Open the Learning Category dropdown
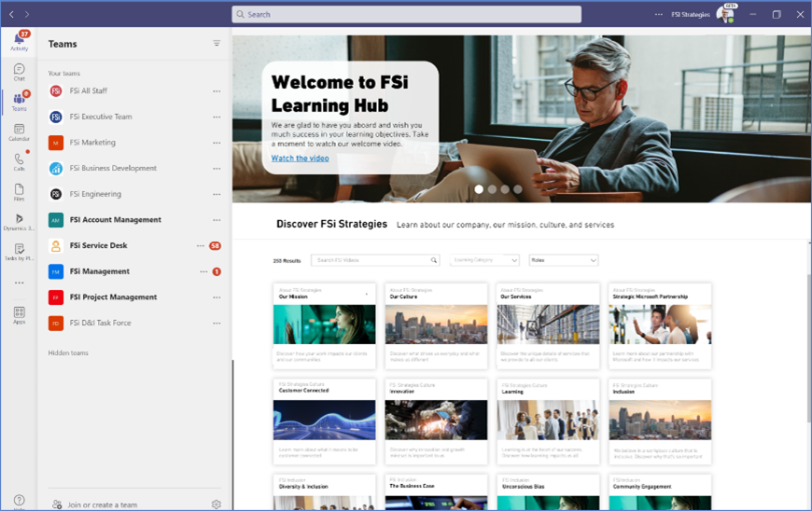The image size is (812, 511). click(x=484, y=260)
